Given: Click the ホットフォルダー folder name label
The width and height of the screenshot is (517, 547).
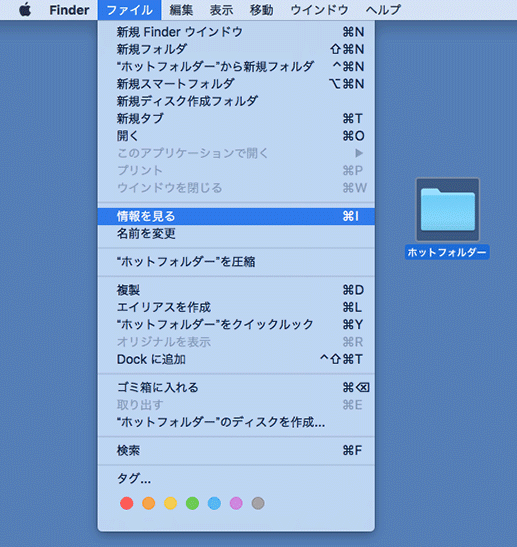Looking at the screenshot, I should [x=447, y=252].
